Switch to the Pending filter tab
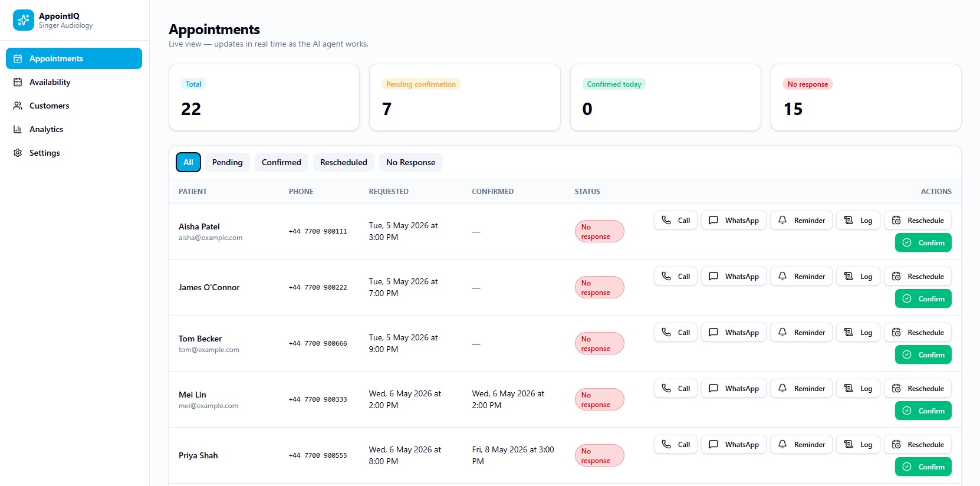This screenshot has width=980, height=486. [228, 162]
